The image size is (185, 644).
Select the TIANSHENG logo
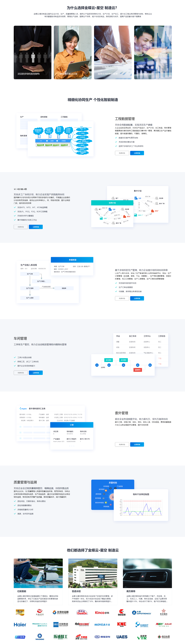pyautogui.click(x=40, y=637)
